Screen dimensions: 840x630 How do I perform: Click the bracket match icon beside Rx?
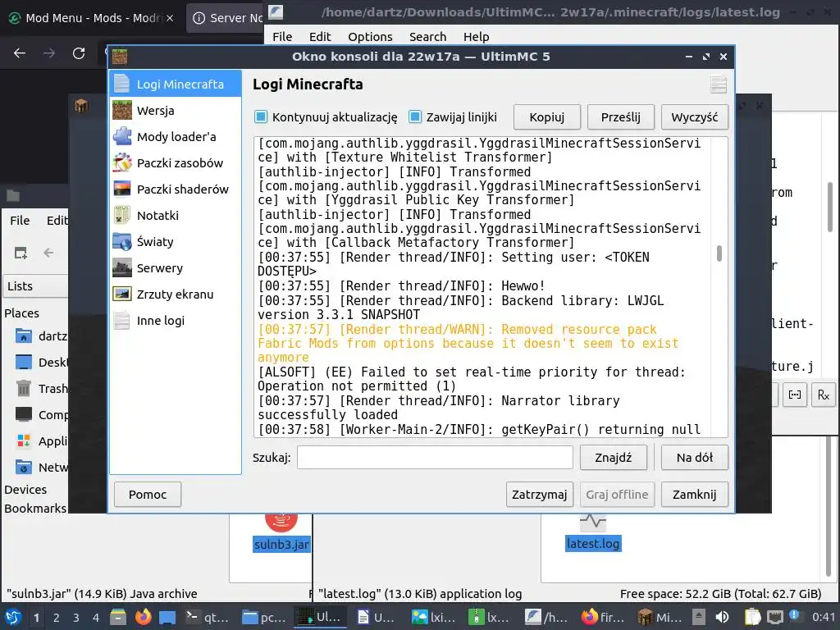coord(794,395)
